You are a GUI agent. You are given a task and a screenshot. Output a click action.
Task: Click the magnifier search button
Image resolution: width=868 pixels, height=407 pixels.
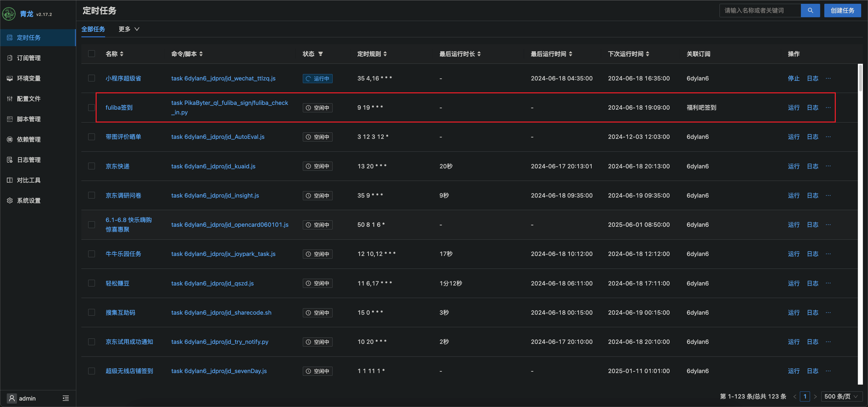click(x=810, y=11)
